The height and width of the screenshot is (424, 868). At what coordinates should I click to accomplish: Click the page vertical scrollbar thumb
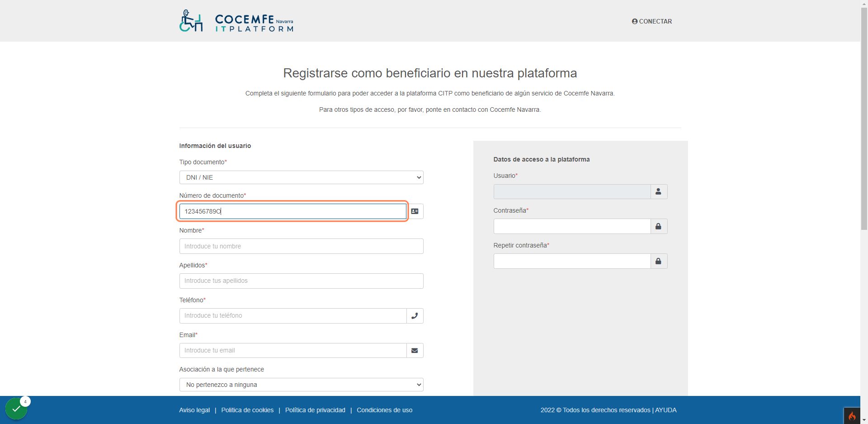tap(864, 119)
